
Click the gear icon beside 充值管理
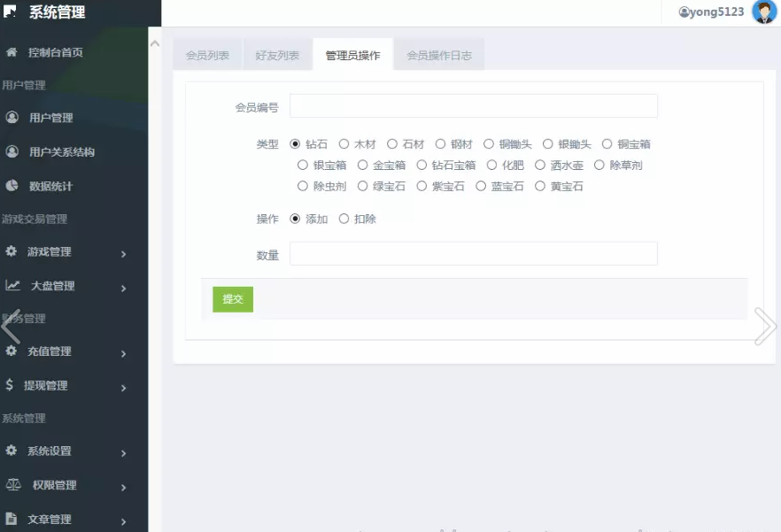[11, 351]
